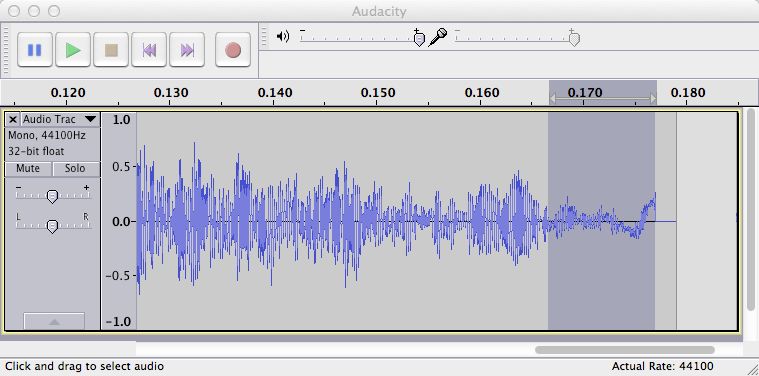Click the horizontal scrollbar thumb

pyautogui.click(x=624, y=349)
